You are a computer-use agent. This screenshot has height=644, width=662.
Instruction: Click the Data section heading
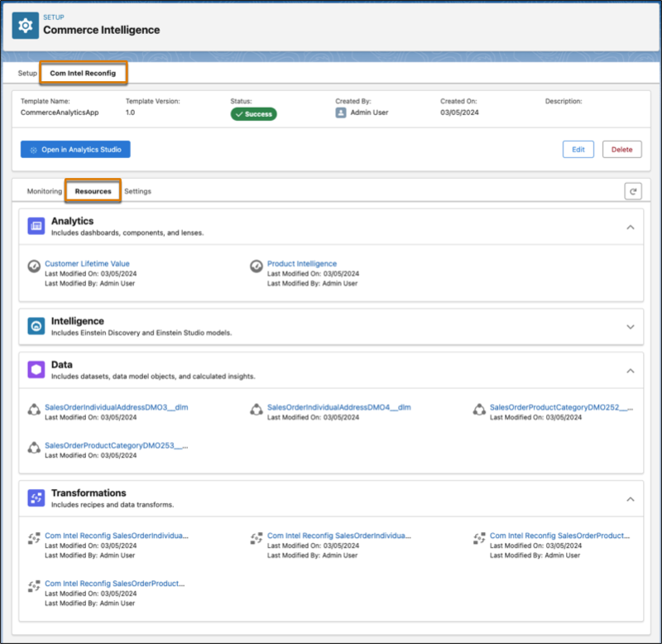61,364
